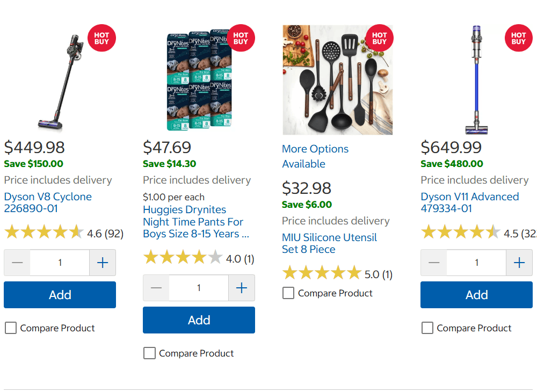Add Huggies Drynites to cart
The height and width of the screenshot is (392, 537).
click(199, 320)
